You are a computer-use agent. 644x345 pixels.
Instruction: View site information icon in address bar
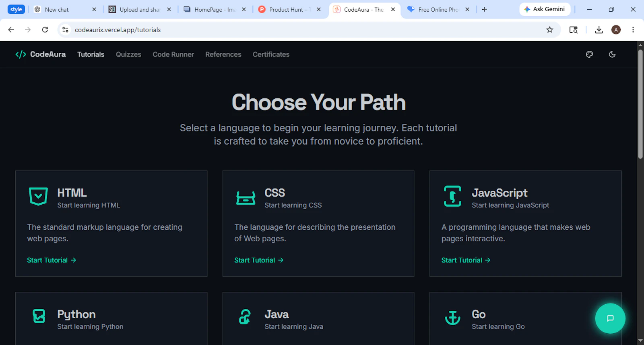click(x=65, y=30)
